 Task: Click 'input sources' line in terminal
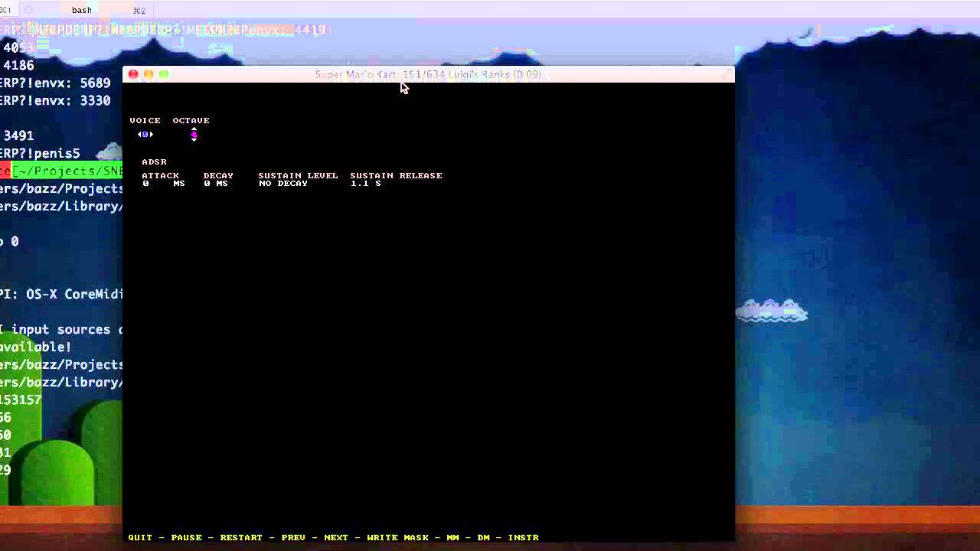(61, 329)
